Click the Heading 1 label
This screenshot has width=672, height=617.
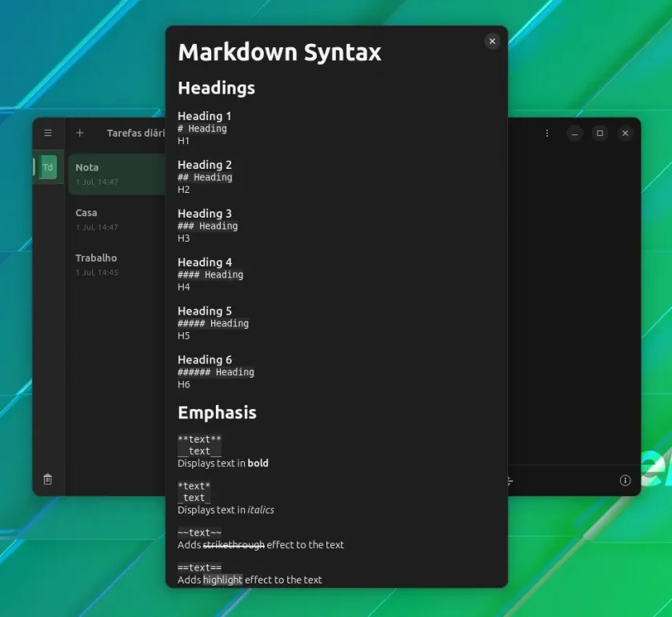click(x=205, y=116)
